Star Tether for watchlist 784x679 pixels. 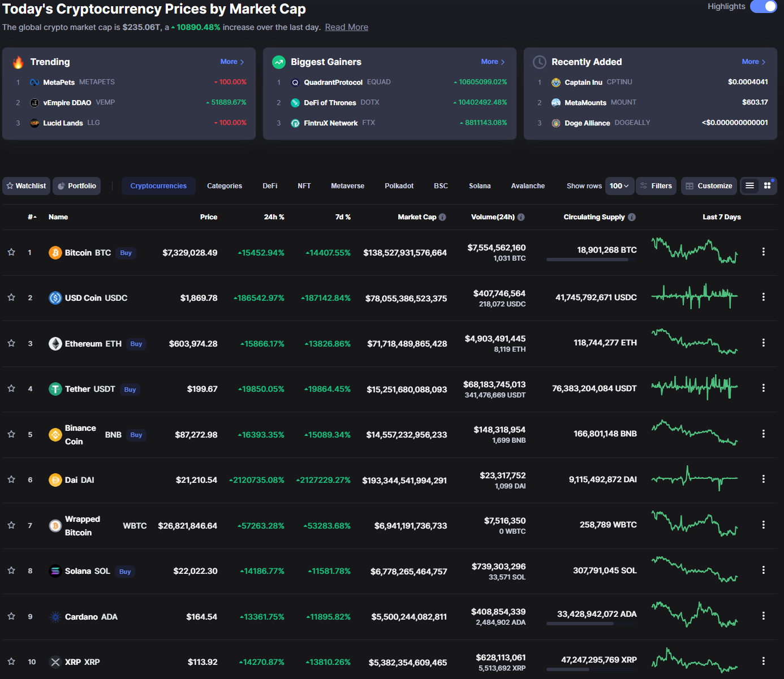point(11,388)
